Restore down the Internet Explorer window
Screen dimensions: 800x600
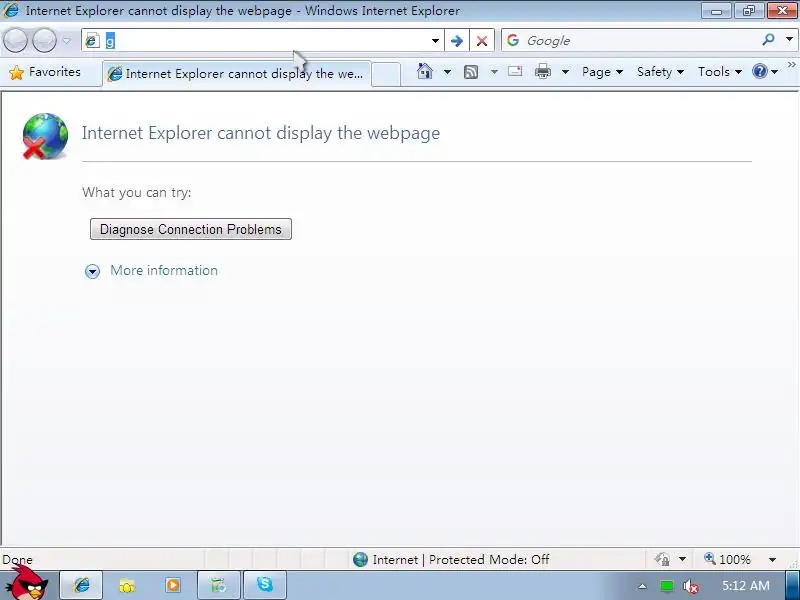[748, 11]
